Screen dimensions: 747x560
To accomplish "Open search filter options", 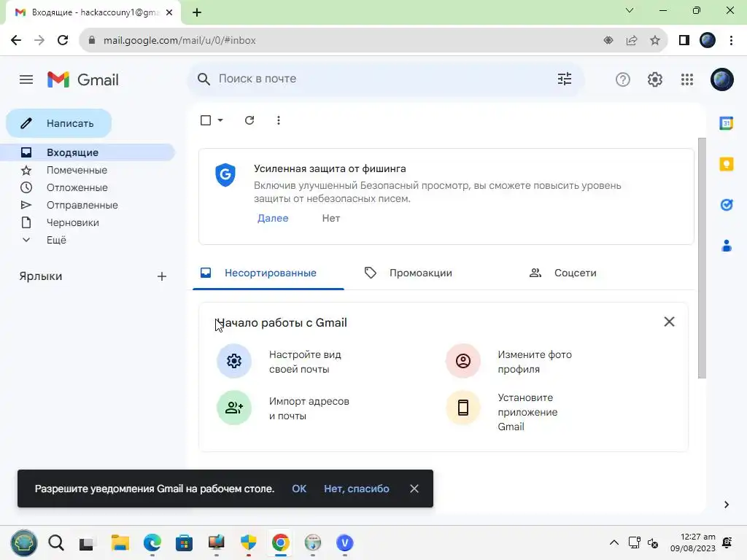I will tap(565, 79).
